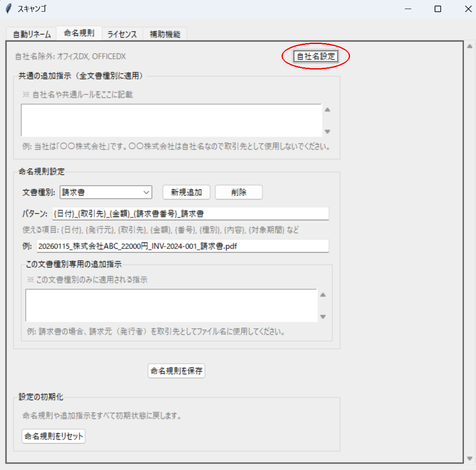
Task: Click the circled 自社名設定 button
Action: click(316, 56)
